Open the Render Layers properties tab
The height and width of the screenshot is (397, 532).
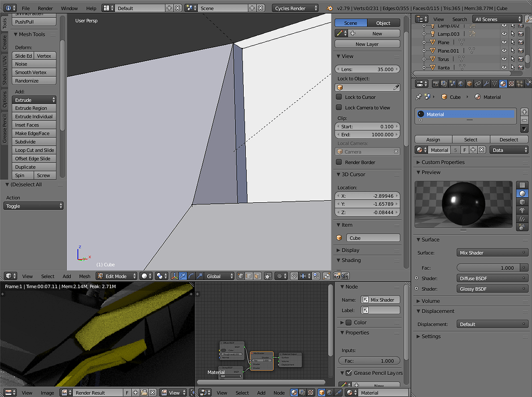point(444,84)
